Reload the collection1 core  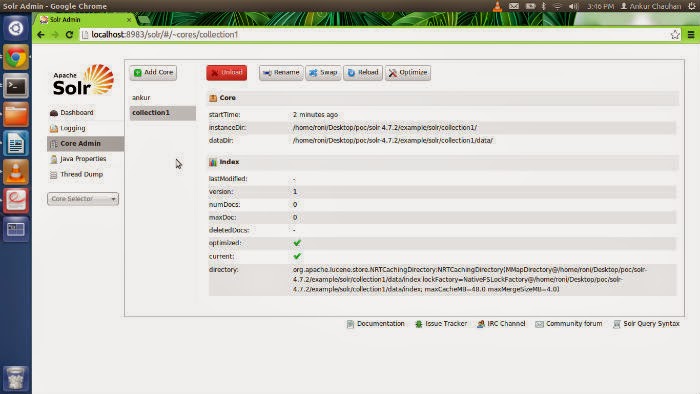pyautogui.click(x=362, y=72)
